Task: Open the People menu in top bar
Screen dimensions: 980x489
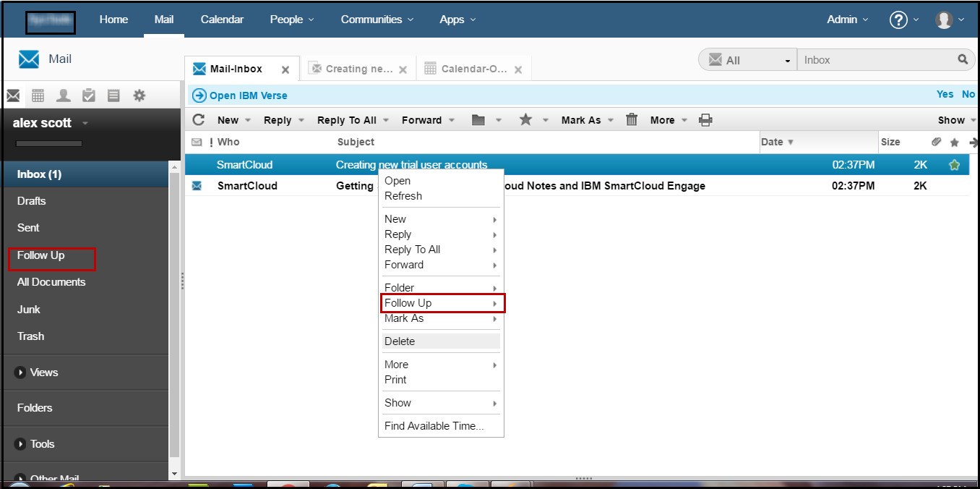Action: pos(292,20)
